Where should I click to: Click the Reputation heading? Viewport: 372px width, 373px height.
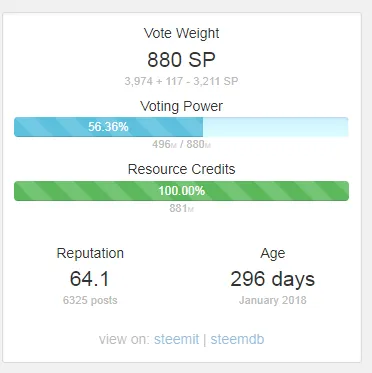point(90,253)
